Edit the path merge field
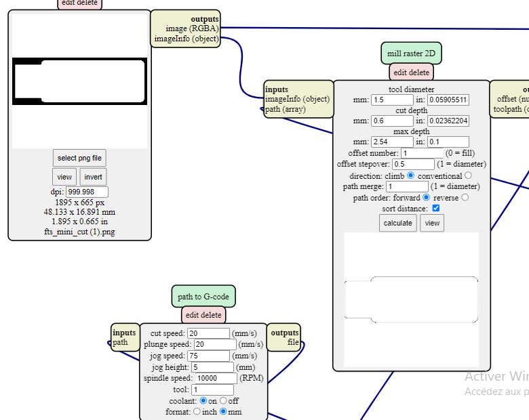This screenshot has width=529, height=420. (x=407, y=186)
